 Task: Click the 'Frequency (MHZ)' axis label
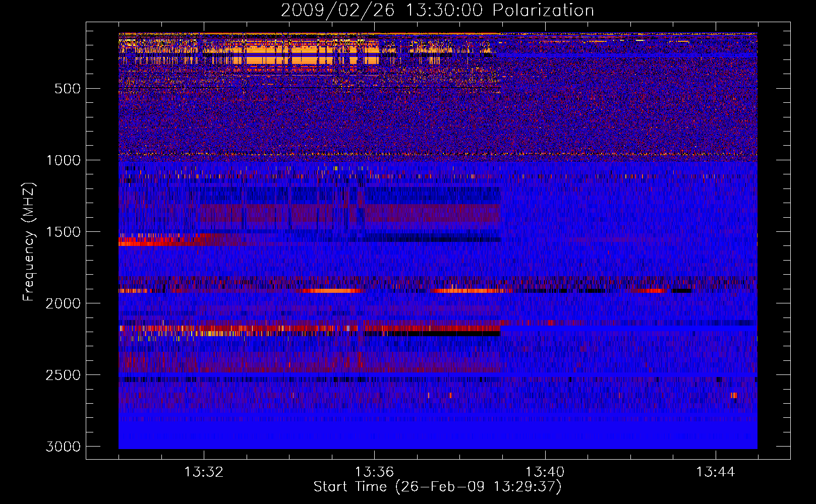29,242
